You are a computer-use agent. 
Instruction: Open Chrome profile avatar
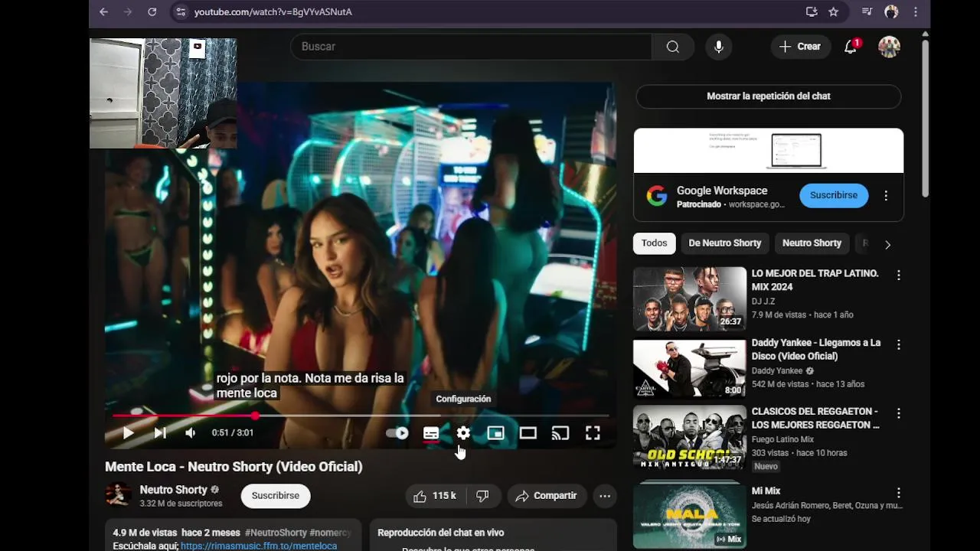tap(891, 11)
